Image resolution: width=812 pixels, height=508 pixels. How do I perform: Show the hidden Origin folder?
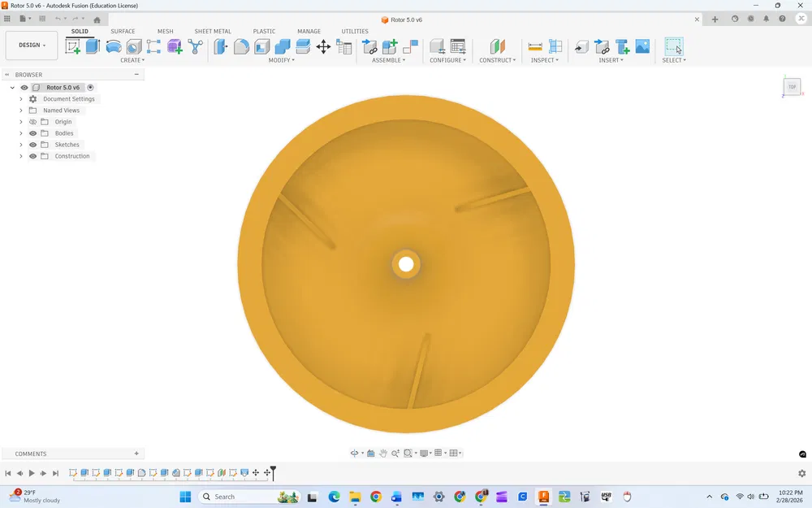pos(32,122)
